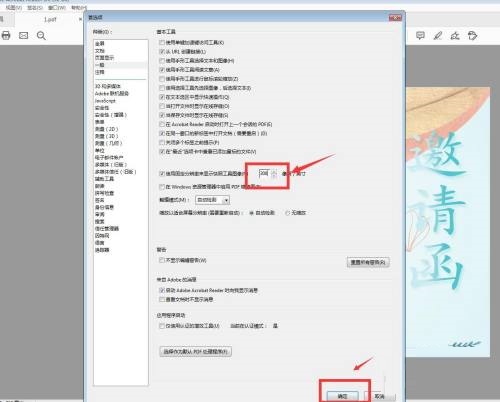Toggle 'show quick actions on text selection' checkbox (Q)
This screenshot has height=402, width=500.
click(x=162, y=97)
